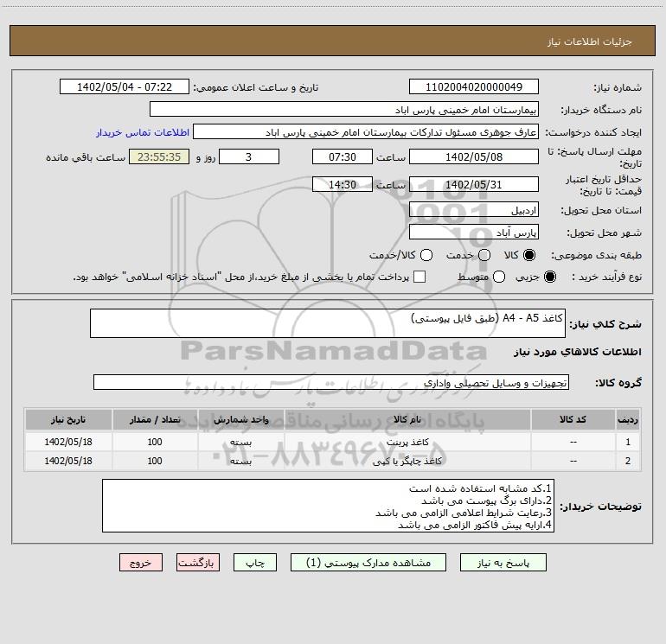Click the پاسخ به نیاز button
This screenshot has height=644, width=666.
point(503,563)
